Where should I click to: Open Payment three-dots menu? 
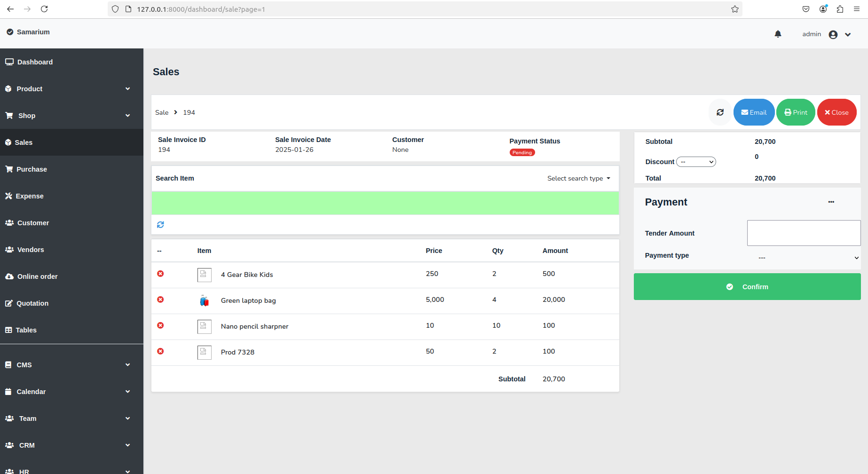831,202
